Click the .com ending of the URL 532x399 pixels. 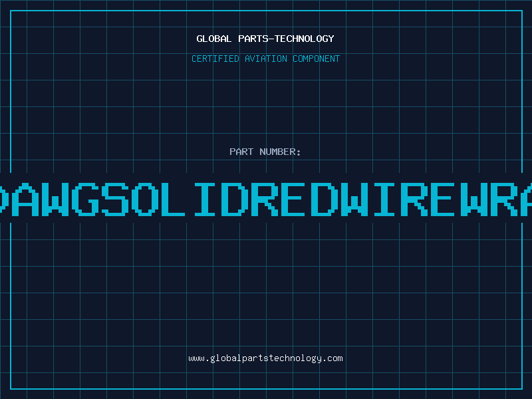click(332, 358)
